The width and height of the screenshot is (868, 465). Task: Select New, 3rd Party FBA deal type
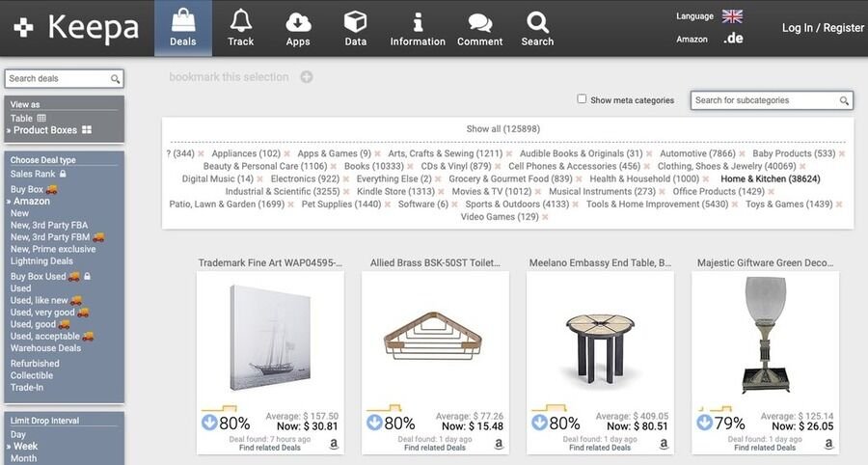coord(49,226)
